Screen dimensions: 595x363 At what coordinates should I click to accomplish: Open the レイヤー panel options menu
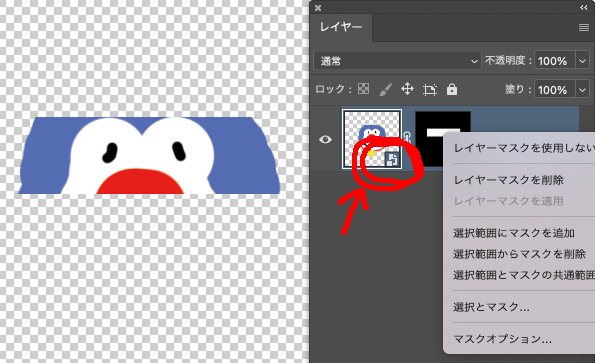584,28
